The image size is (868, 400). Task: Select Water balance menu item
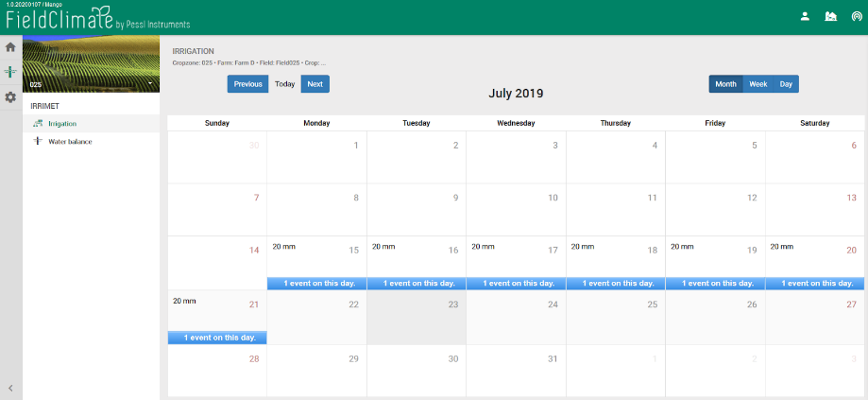pos(70,142)
